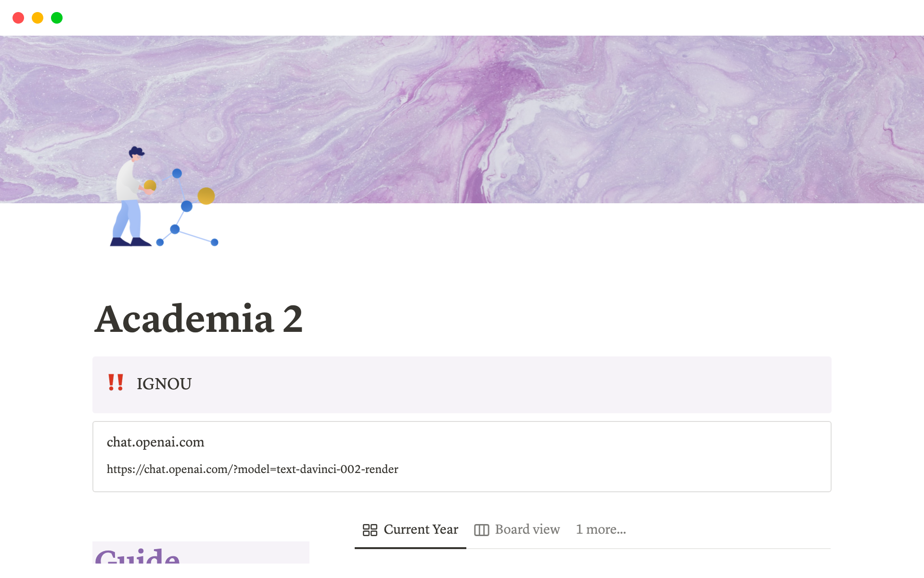This screenshot has height=578, width=924.
Task: Click the board columns icon beside Board view
Action: pyautogui.click(x=481, y=530)
